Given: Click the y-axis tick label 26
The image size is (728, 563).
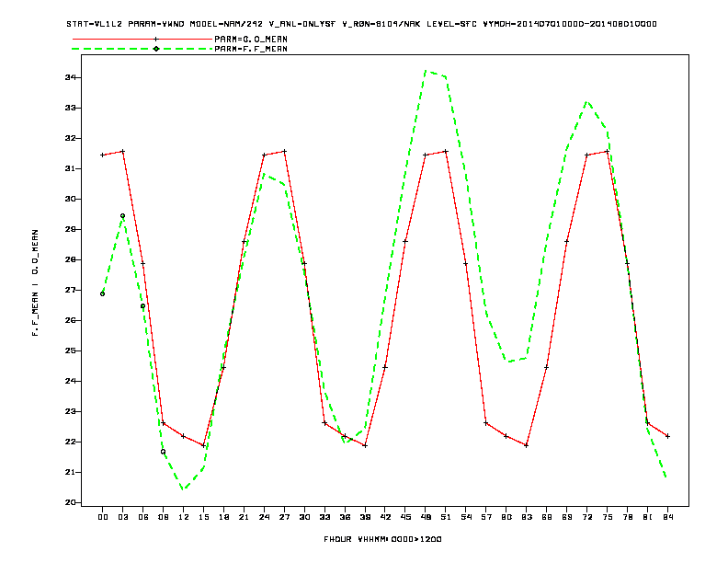Looking at the screenshot, I should [71, 320].
